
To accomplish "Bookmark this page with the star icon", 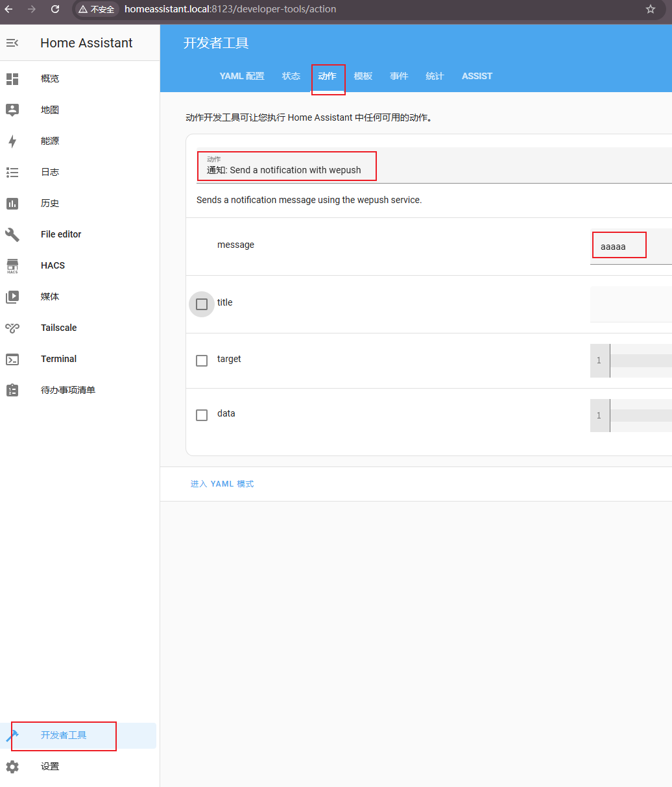I will tap(651, 9).
